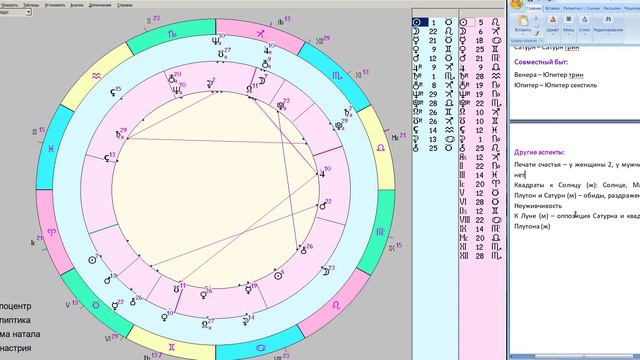Click the Office round button in Word
Screen dimensions: 640x360
tap(517, 4)
